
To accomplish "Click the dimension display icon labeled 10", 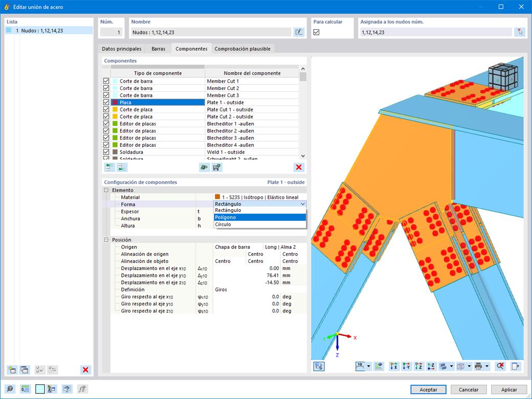I will click(x=360, y=366).
